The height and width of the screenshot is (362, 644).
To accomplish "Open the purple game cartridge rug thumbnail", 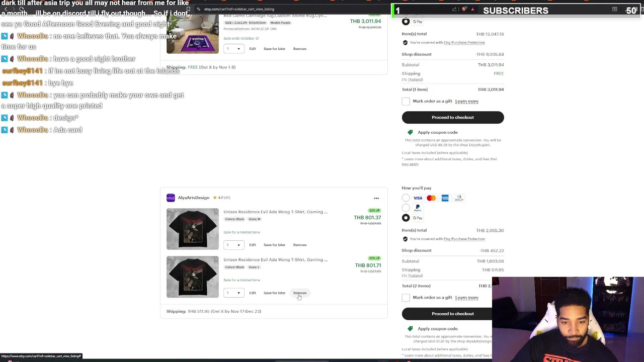I will 193,33.
